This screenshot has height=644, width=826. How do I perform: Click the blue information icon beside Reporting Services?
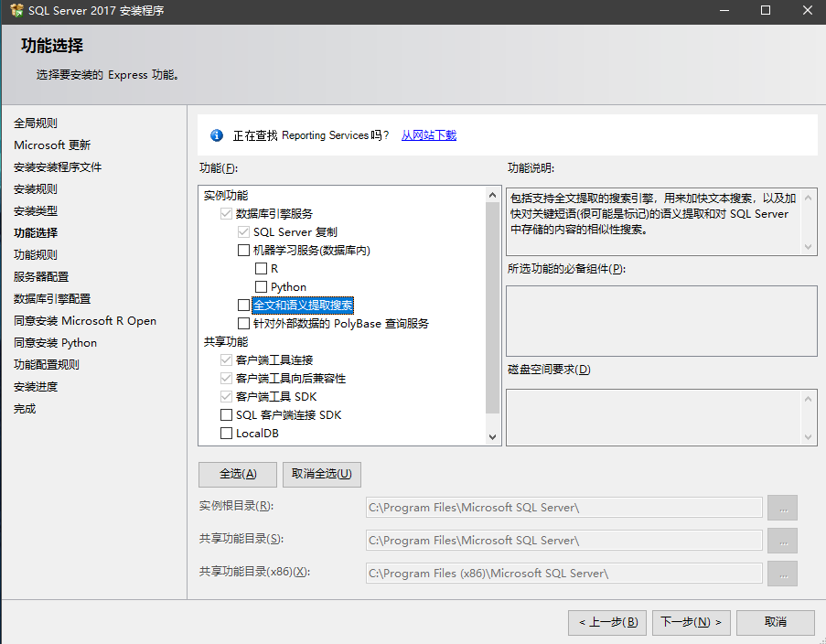point(217,135)
